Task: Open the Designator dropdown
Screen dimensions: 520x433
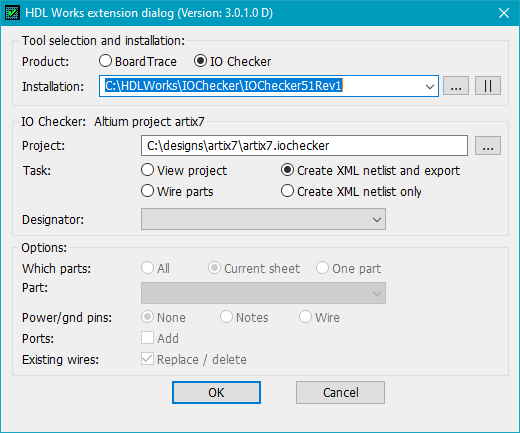Action: click(x=263, y=219)
